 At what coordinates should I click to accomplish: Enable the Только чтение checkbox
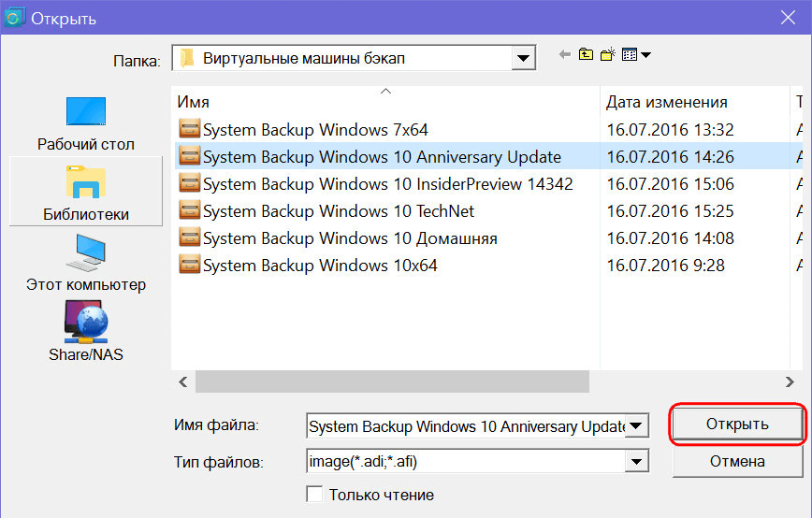click(x=314, y=495)
